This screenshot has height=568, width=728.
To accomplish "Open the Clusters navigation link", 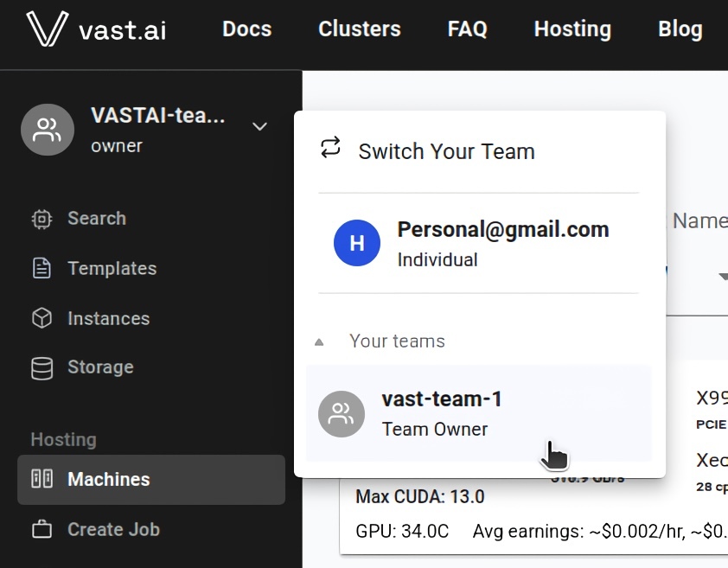I will coord(360,29).
